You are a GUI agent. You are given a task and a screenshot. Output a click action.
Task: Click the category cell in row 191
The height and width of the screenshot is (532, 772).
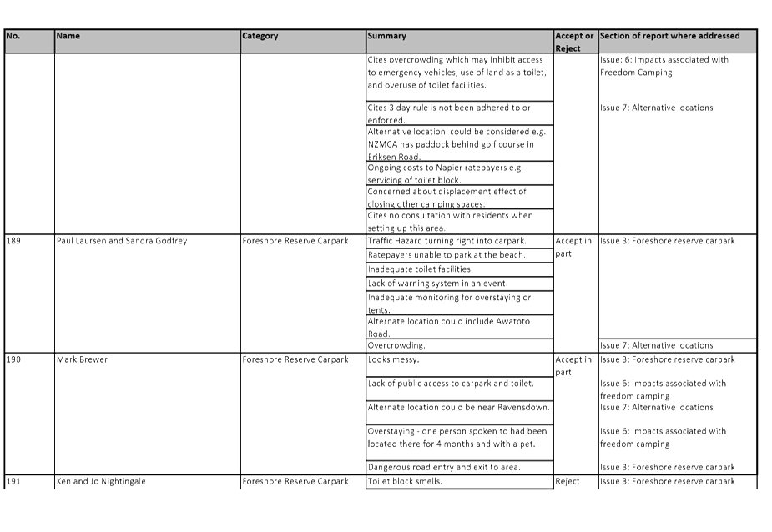pos(303,482)
